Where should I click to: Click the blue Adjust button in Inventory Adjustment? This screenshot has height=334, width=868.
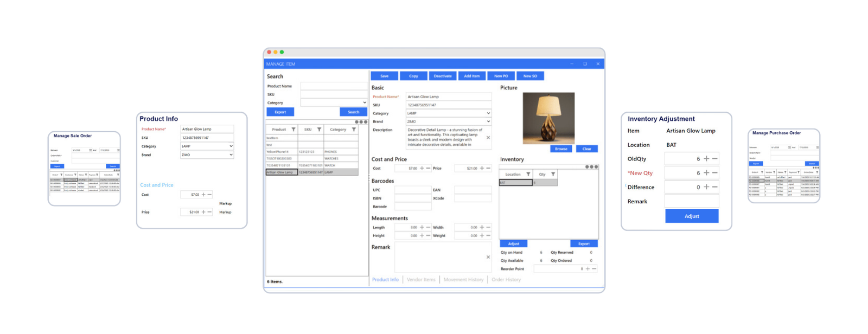692,216
